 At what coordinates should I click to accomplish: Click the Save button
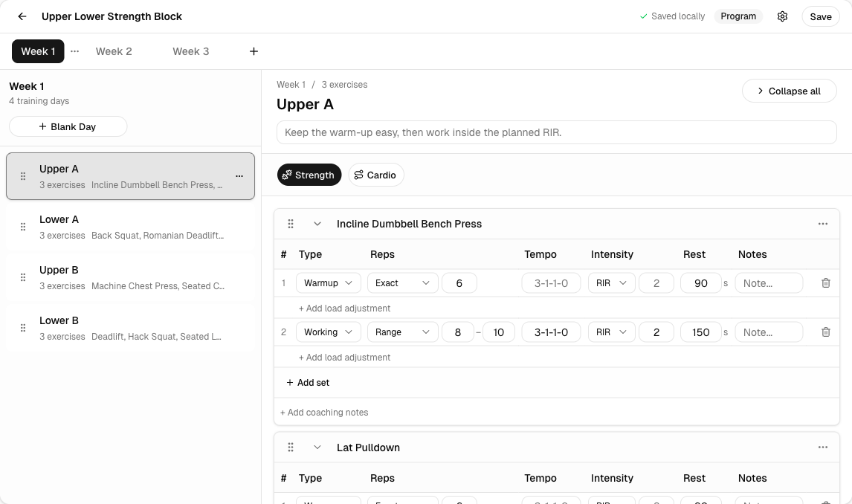[x=821, y=16]
